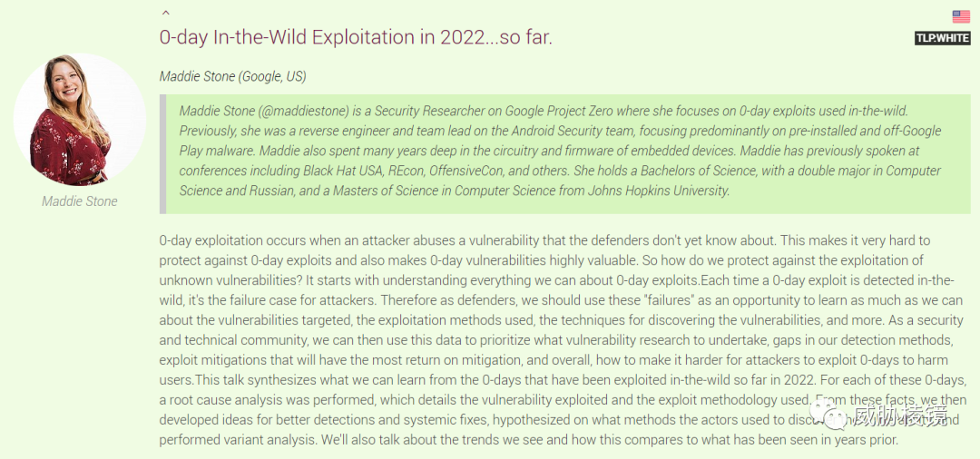
Task: Open Maddie Stone's profile photo
Action: pyautogui.click(x=79, y=119)
